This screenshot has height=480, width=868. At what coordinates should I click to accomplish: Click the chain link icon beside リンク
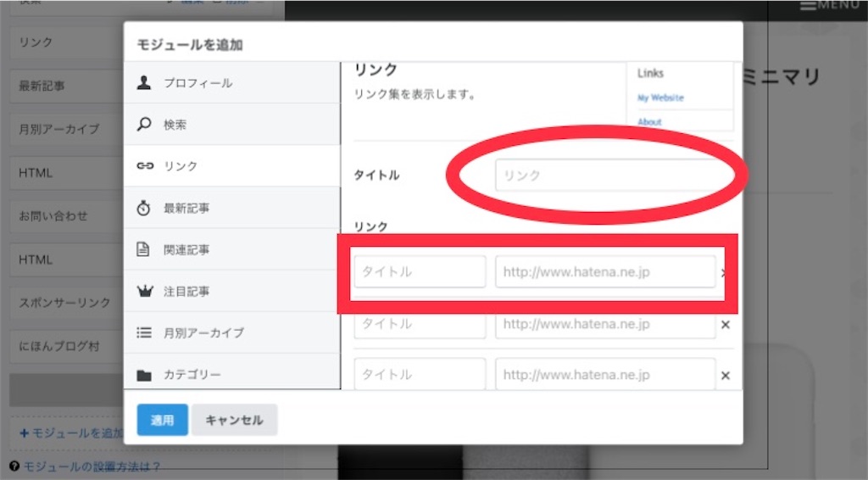tap(144, 165)
